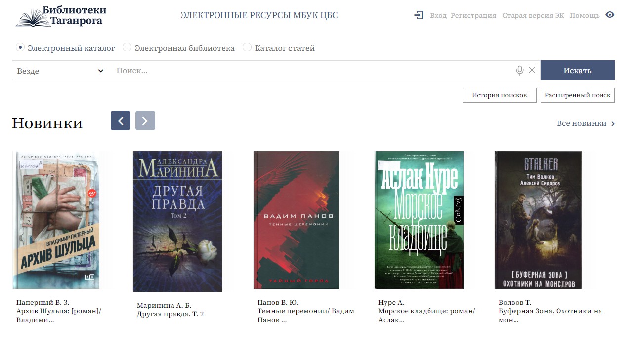Clear search field with X icon

click(x=532, y=70)
